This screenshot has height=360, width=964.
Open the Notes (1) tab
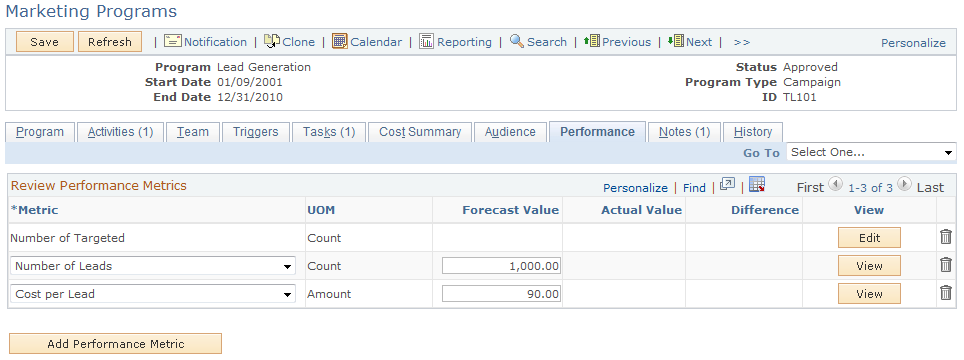coord(684,132)
